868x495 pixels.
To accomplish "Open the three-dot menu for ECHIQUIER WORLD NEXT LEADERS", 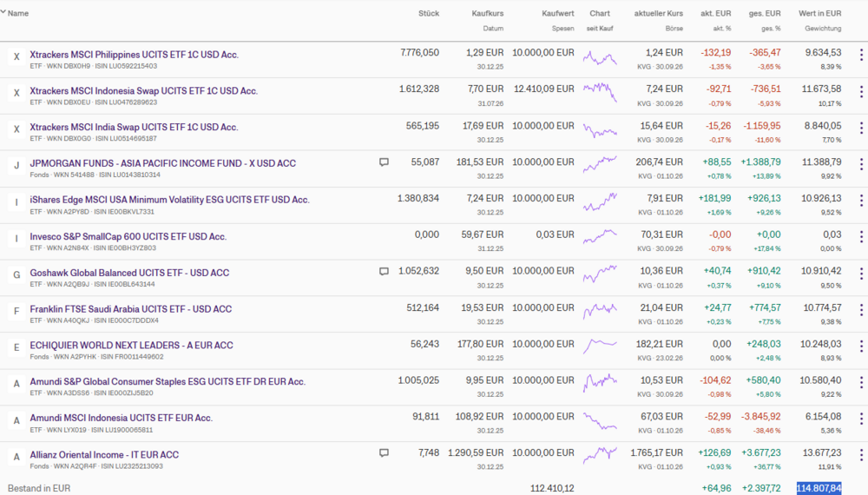I will click(x=861, y=346).
